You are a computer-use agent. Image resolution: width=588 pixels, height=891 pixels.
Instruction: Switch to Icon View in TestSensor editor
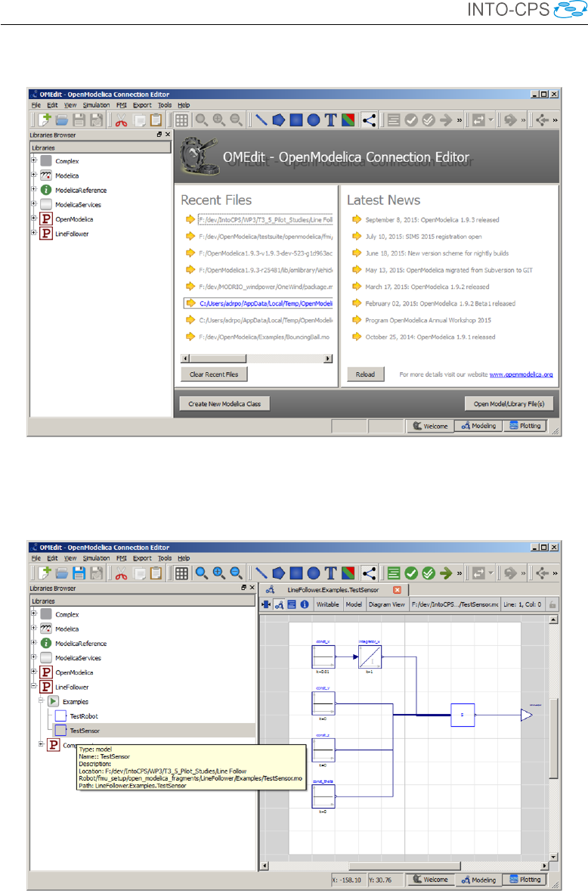click(x=266, y=604)
